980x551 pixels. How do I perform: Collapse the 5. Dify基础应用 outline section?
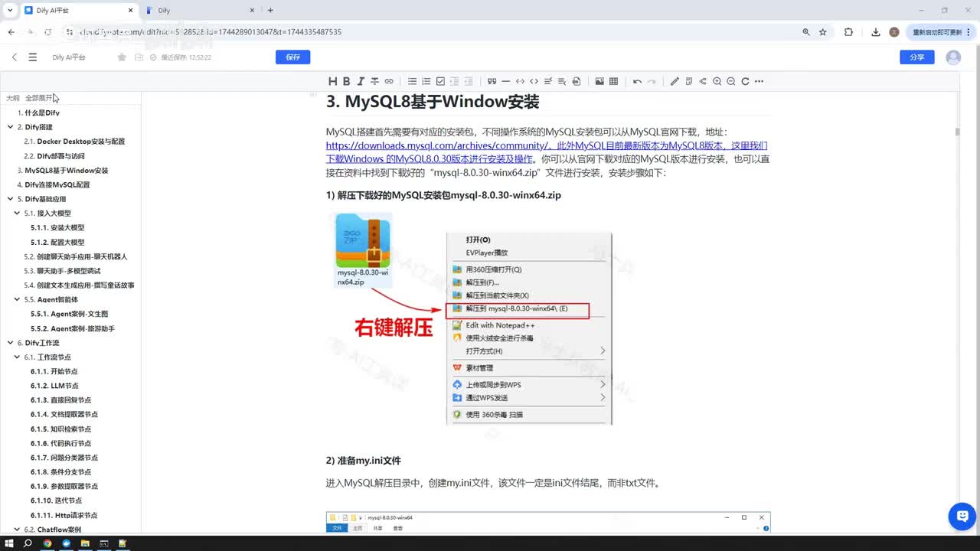tap(10, 199)
